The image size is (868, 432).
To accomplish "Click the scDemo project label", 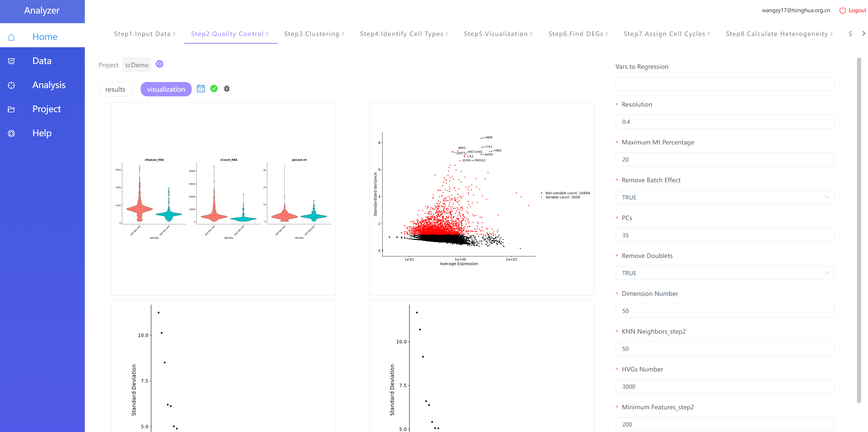I will tap(137, 65).
